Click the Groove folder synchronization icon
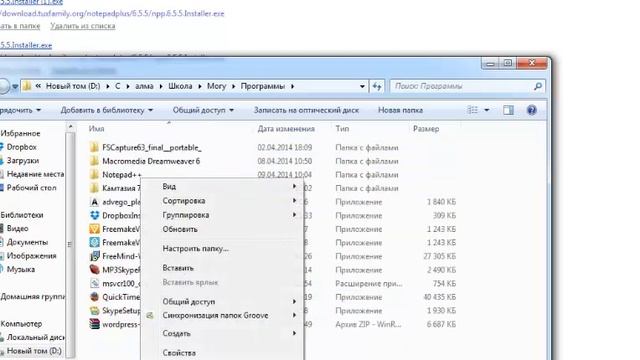 [x=150, y=316]
